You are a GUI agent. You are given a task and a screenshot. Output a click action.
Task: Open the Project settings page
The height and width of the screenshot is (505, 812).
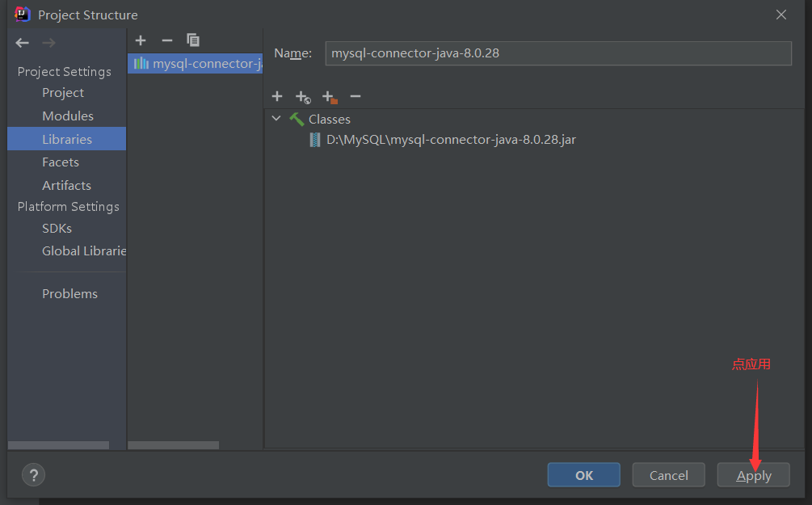point(62,92)
